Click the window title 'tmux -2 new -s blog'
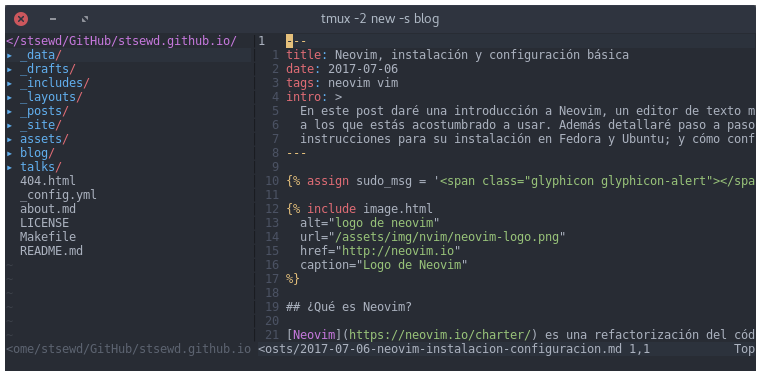The height and width of the screenshot is (380, 765). pyautogui.click(x=380, y=19)
